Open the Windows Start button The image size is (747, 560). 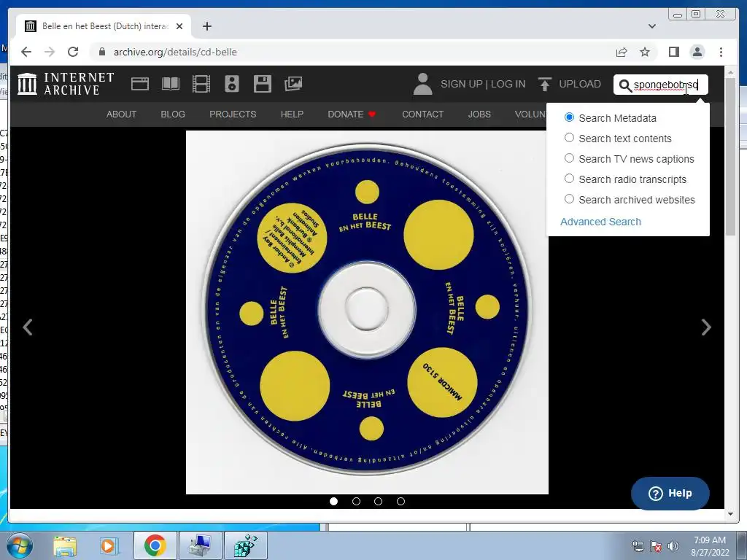pos(18,545)
